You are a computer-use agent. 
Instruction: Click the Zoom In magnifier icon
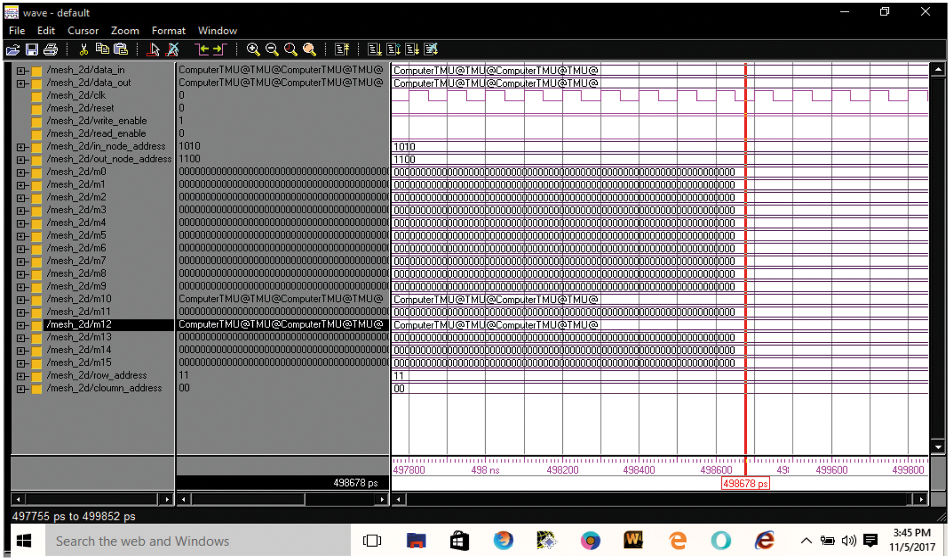[x=253, y=49]
